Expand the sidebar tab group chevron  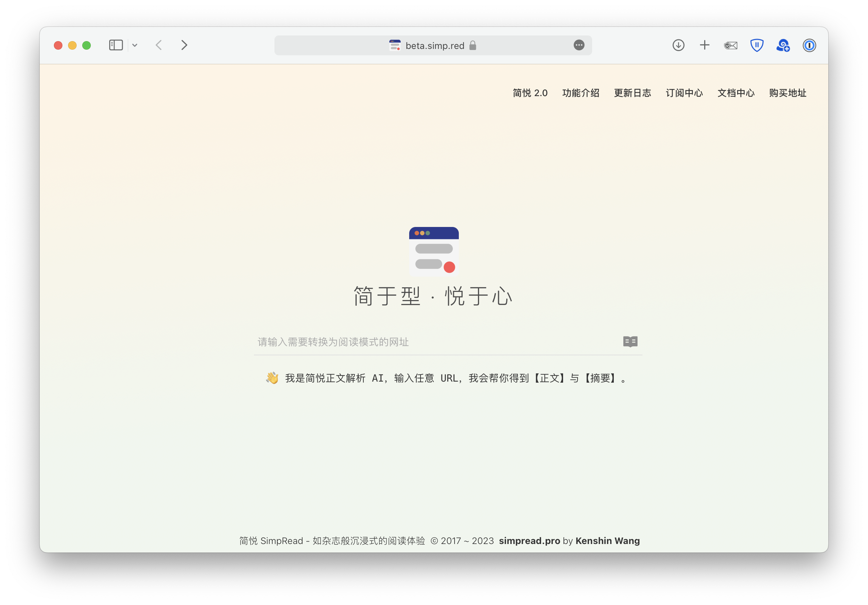tap(135, 45)
